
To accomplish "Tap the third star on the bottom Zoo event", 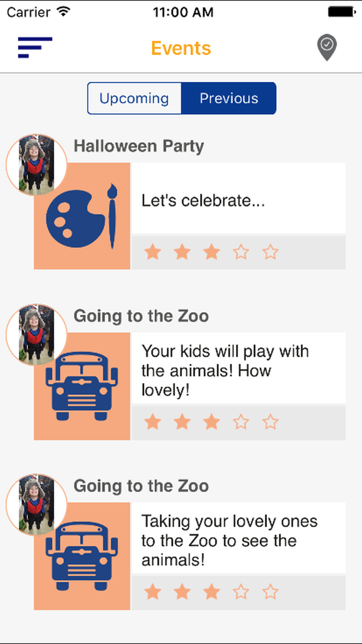I will [211, 592].
